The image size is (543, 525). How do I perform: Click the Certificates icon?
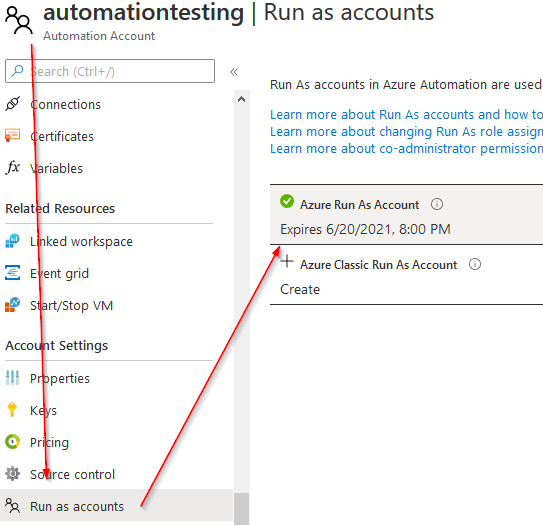12,136
